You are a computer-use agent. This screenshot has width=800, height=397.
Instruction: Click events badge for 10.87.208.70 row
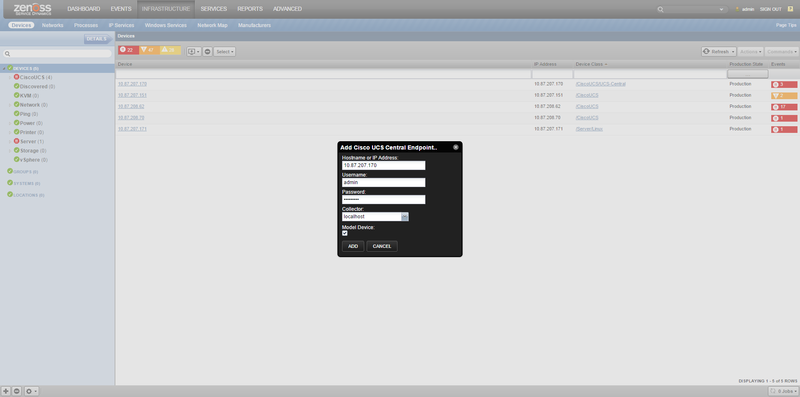point(784,118)
